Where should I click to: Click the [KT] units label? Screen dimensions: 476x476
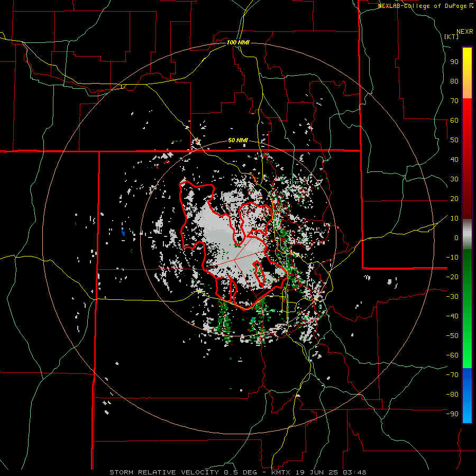[452, 36]
